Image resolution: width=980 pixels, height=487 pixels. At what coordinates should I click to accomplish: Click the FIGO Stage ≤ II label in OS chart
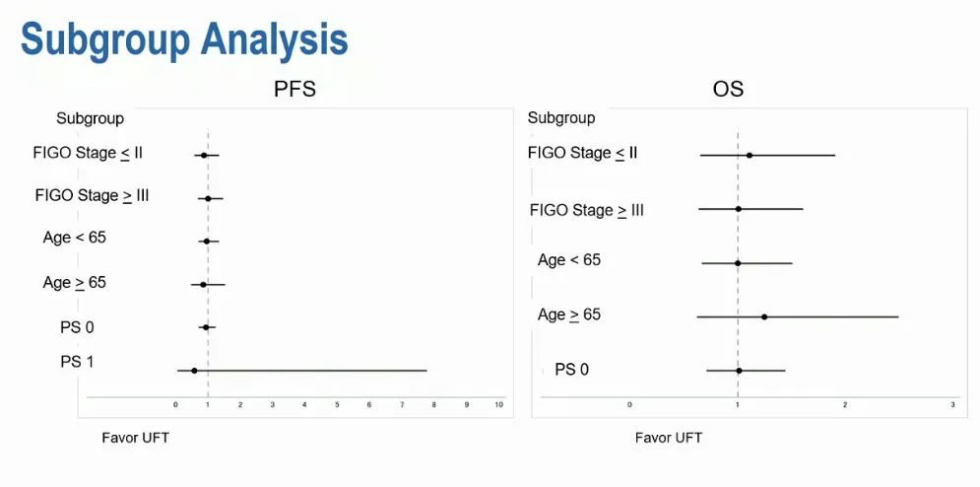(x=582, y=153)
